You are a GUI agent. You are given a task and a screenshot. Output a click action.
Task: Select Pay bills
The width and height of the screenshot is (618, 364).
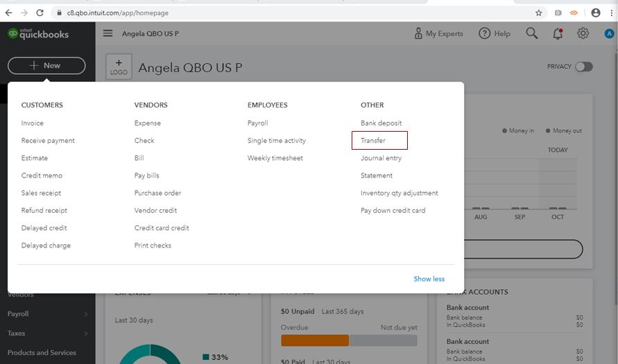(146, 175)
